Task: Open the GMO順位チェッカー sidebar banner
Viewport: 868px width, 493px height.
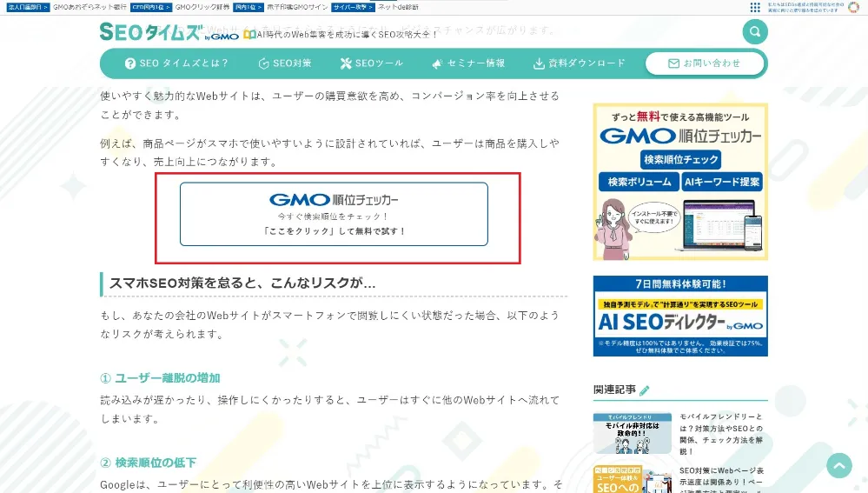Action: [680, 182]
